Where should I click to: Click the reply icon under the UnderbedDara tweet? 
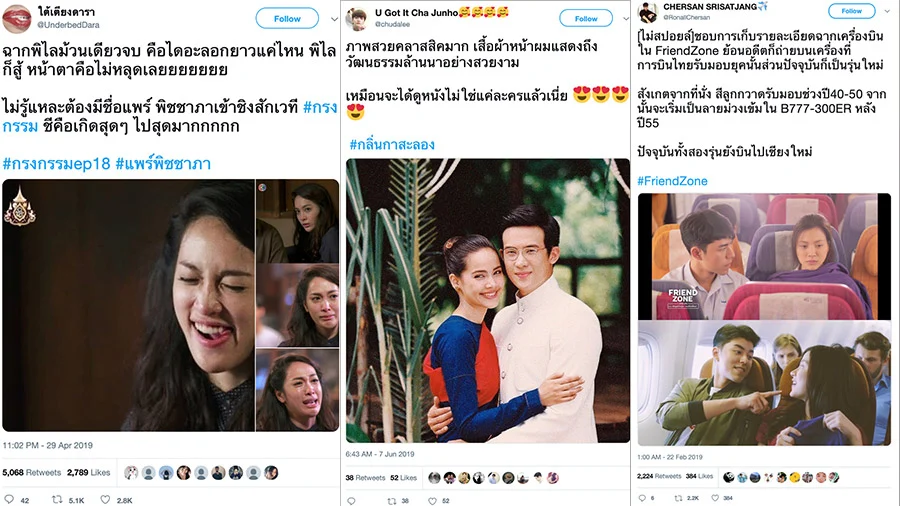(9, 500)
